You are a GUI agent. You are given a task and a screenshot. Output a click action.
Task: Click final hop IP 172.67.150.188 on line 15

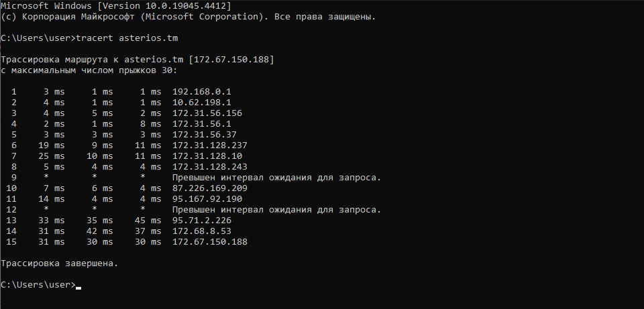[210, 242]
